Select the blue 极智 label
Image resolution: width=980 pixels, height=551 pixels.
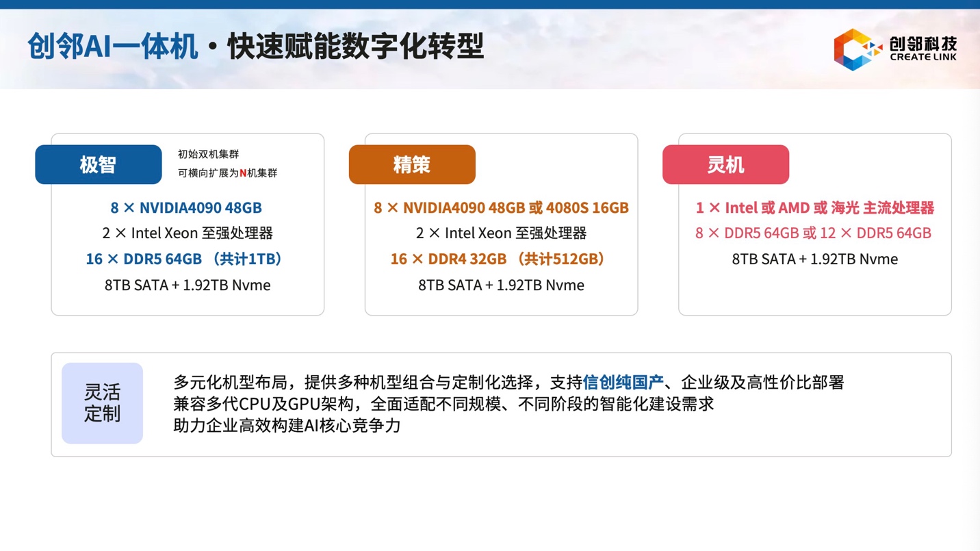[x=99, y=164]
